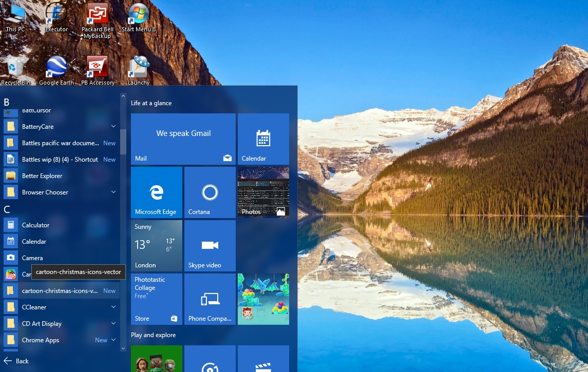Launch Start Menu 8 desktop shortcut
The height and width of the screenshot is (372, 588).
138,17
